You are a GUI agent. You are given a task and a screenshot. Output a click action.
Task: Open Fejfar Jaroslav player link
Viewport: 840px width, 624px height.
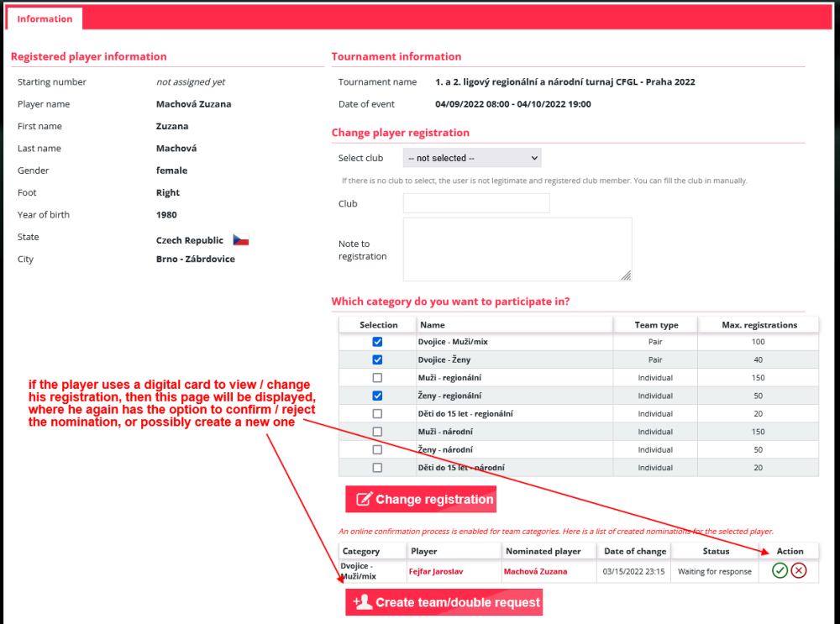[435, 571]
